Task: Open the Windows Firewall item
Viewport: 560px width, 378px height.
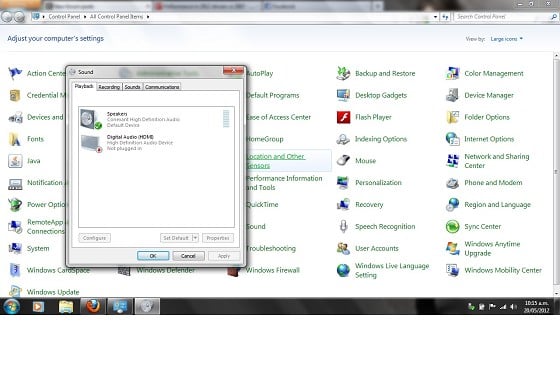Action: [272, 270]
